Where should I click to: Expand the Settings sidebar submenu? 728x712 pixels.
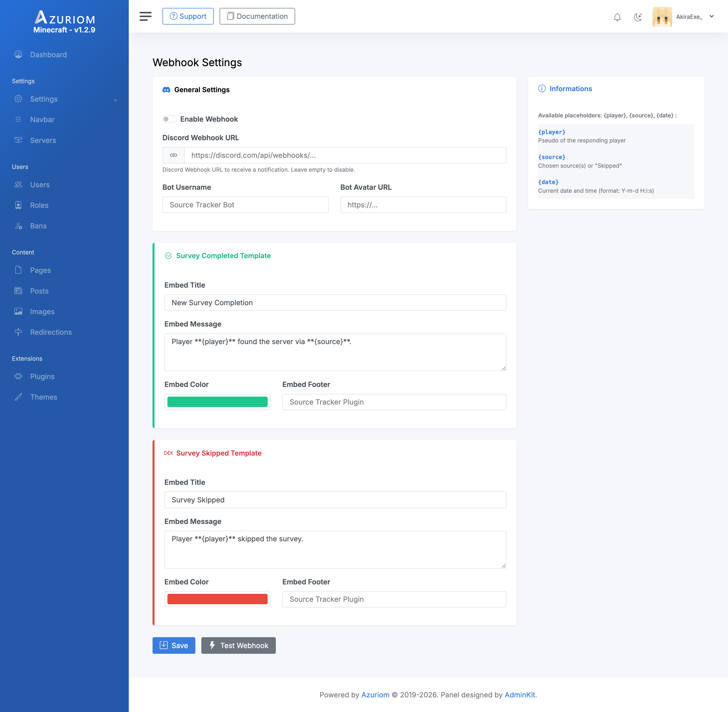click(x=115, y=100)
